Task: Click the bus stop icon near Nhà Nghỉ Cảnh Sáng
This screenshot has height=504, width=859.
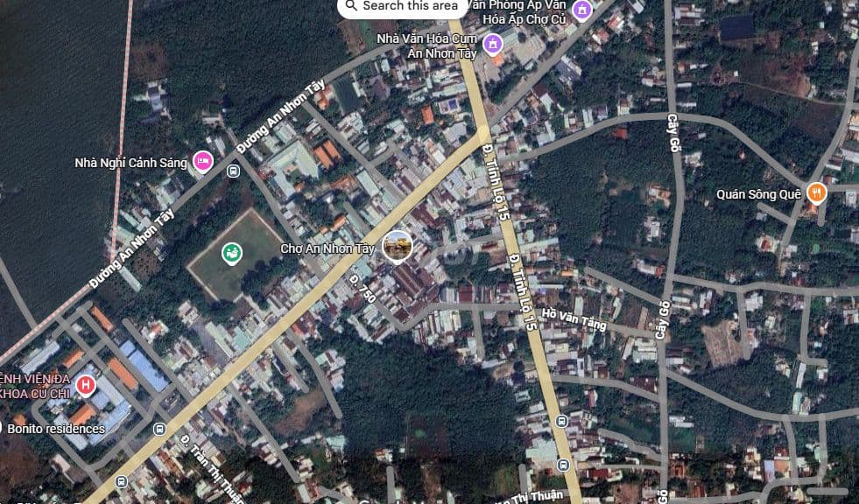Action: click(233, 171)
